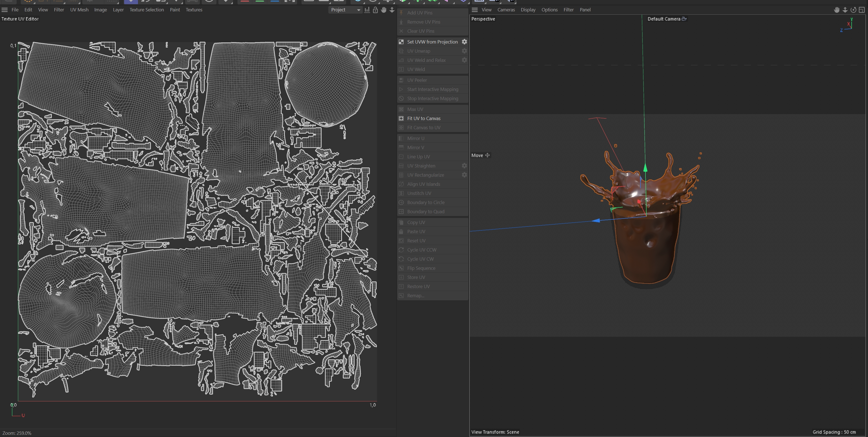Click UV editor histogram bars icon

[367, 10]
